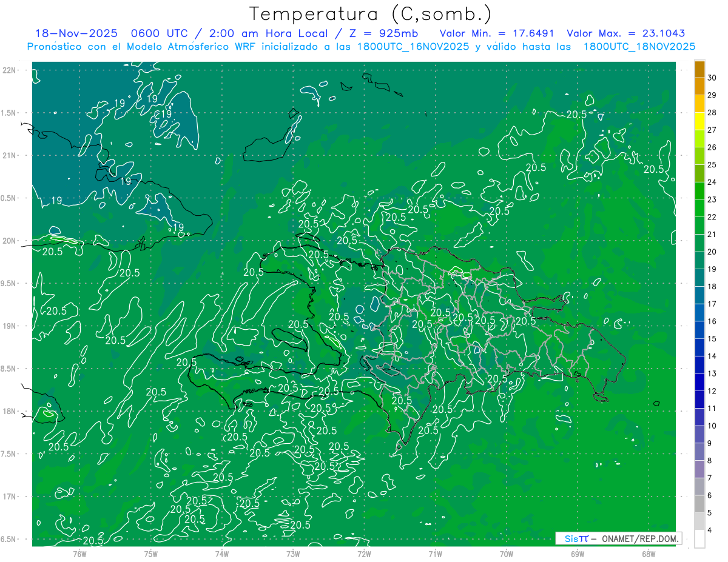This screenshot has height=562, width=728.
Task: Click the '21N' latitude axis label
Action: click(x=10, y=155)
